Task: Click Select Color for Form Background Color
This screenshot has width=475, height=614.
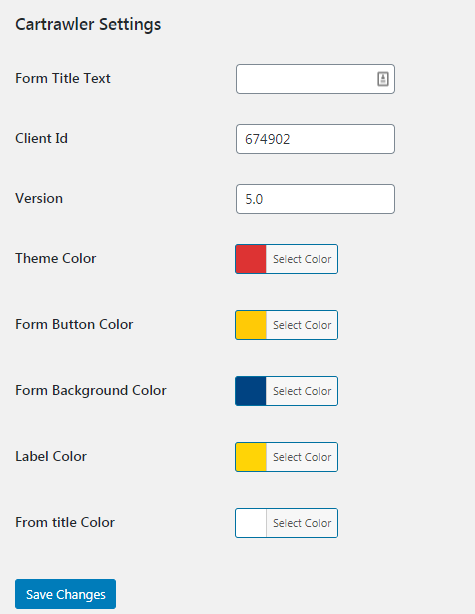Action: tap(302, 391)
